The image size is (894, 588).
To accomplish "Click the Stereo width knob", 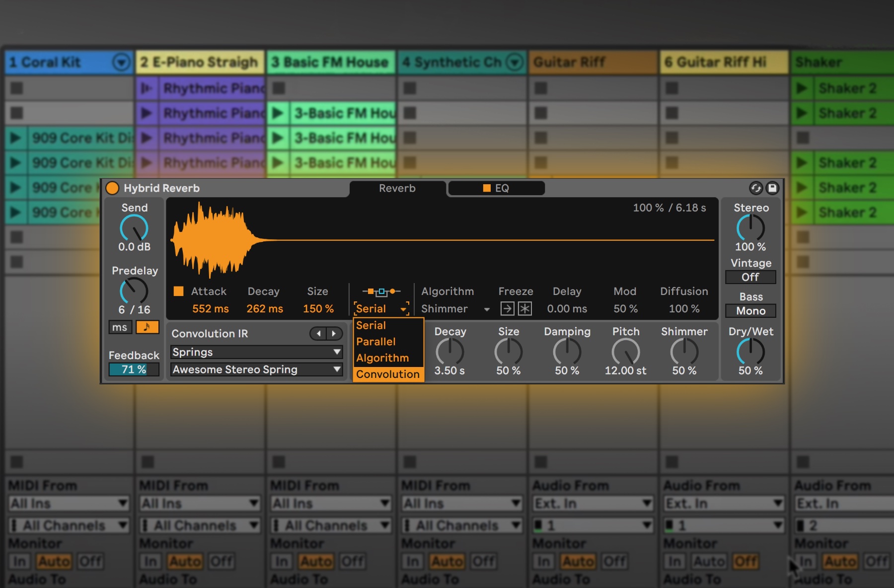I will [750, 228].
